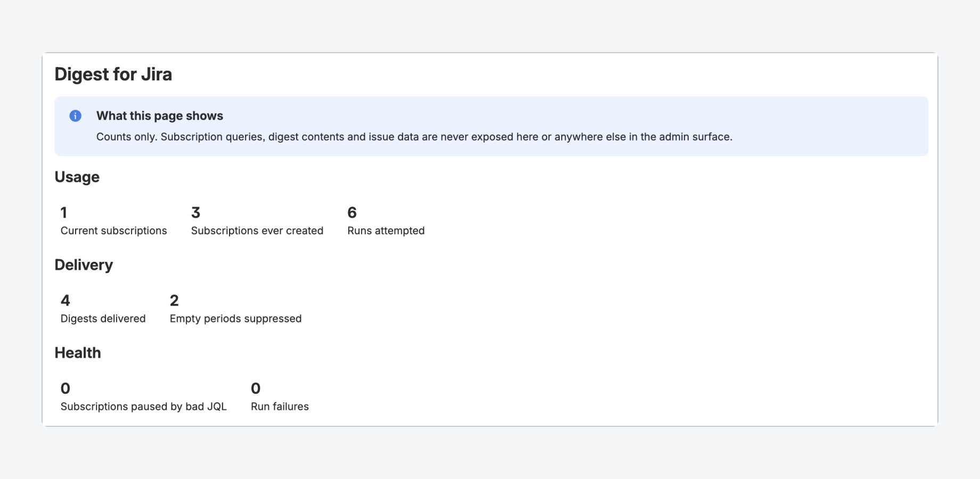Viewport: 980px width, 479px height.
Task: Click the Digests delivered value 4
Action: pyautogui.click(x=66, y=301)
